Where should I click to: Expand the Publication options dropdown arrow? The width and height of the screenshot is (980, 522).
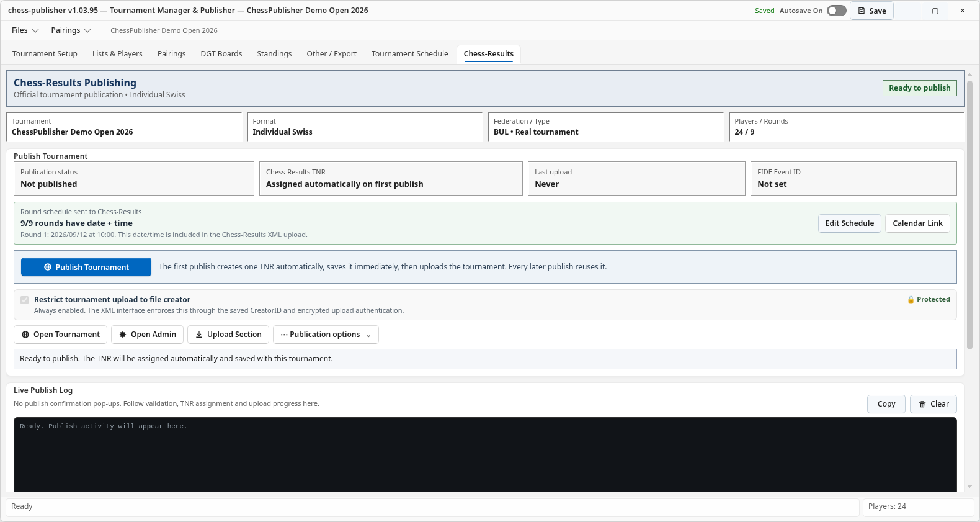click(x=368, y=335)
